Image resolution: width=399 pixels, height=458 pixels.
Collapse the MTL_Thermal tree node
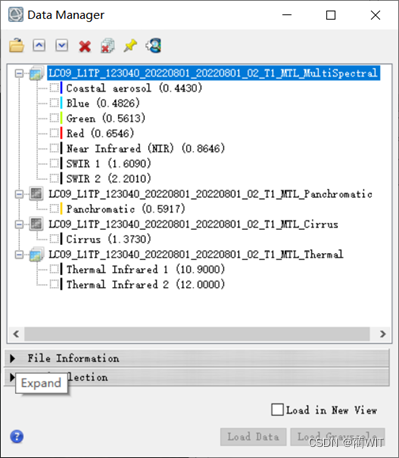click(20, 255)
